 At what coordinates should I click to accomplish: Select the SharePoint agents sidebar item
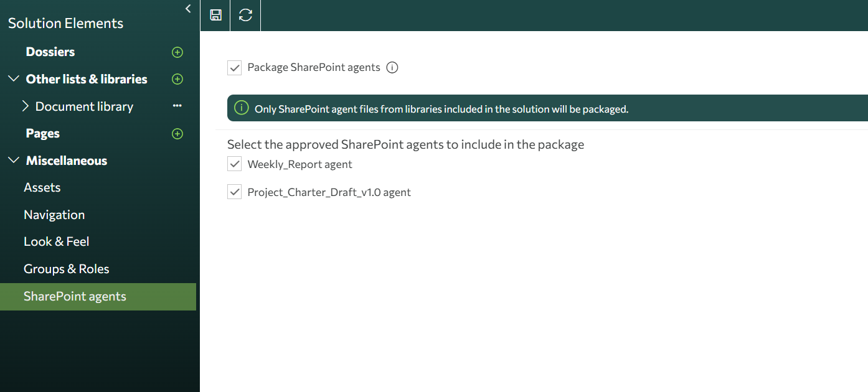(74, 296)
